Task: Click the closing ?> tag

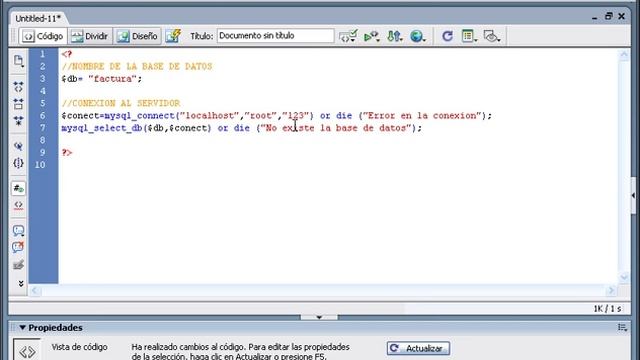Action: 67,152
